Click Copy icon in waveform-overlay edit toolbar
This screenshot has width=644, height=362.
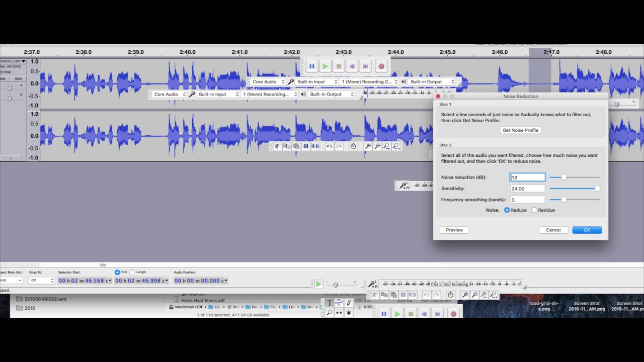[287, 146]
